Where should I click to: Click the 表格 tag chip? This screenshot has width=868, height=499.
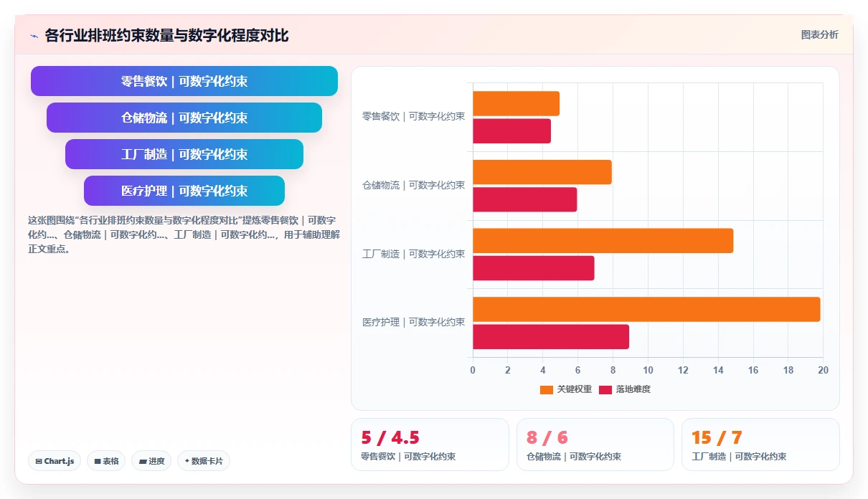[x=107, y=461]
